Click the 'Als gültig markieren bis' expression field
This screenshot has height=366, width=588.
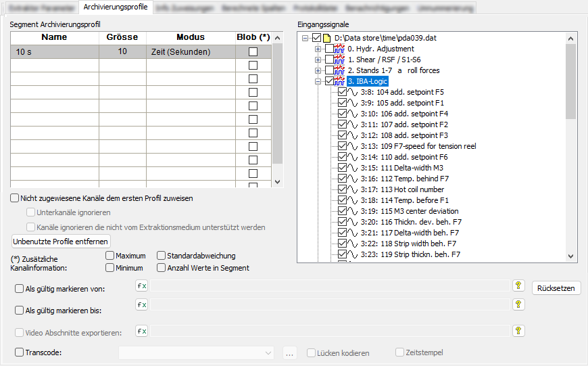[330, 305]
